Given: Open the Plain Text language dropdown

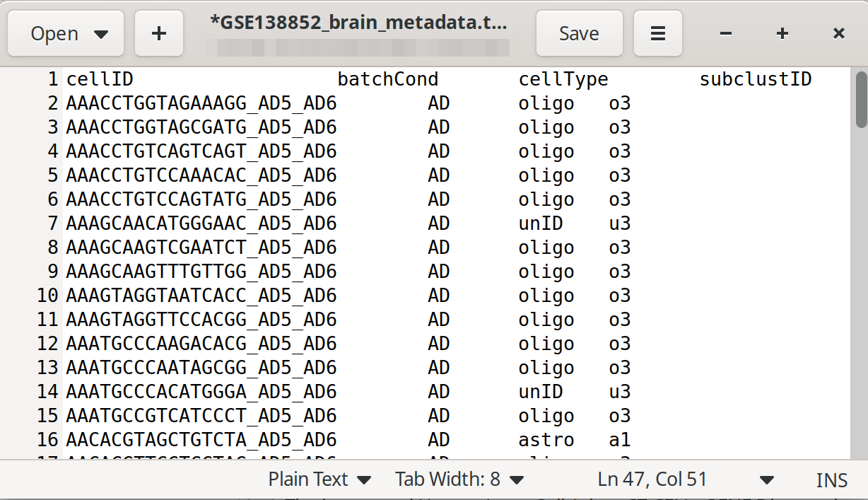Looking at the screenshot, I should (x=319, y=479).
